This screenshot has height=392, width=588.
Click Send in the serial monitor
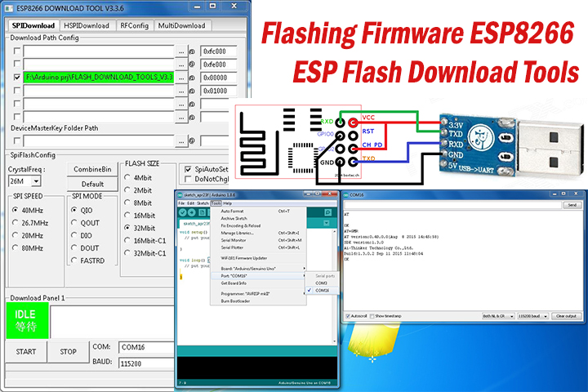(x=572, y=205)
